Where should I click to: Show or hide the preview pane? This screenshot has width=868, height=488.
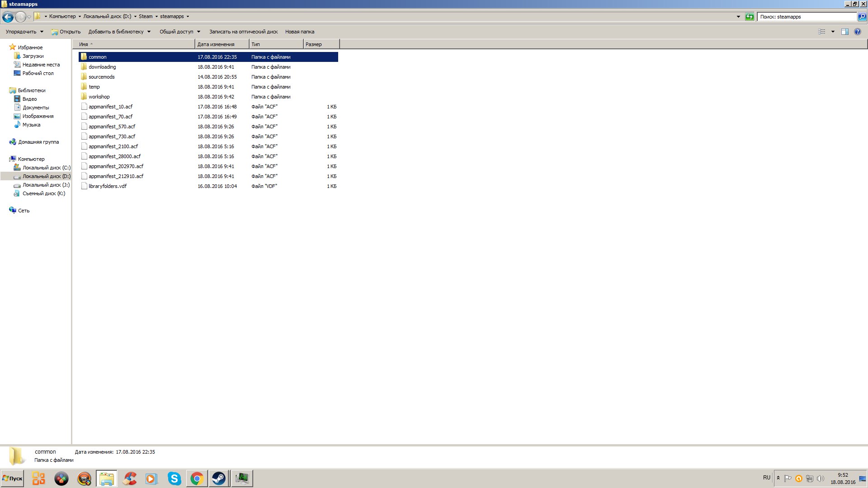[x=844, y=32]
